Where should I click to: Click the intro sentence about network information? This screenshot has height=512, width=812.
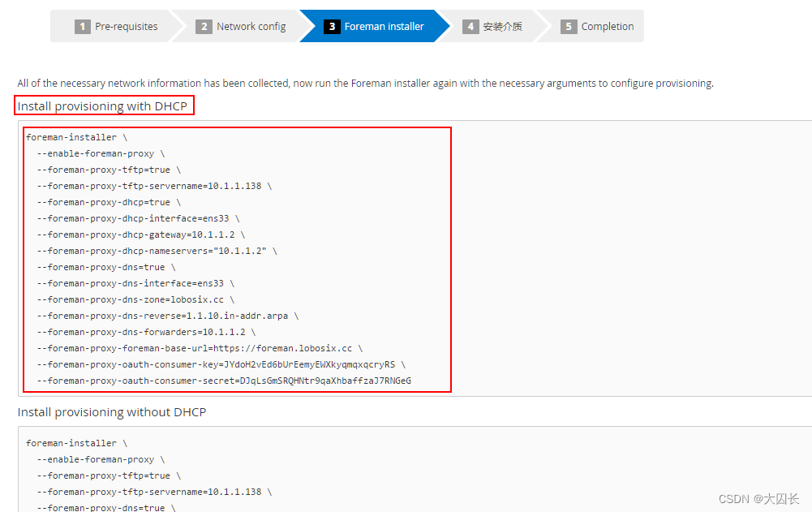pos(366,84)
